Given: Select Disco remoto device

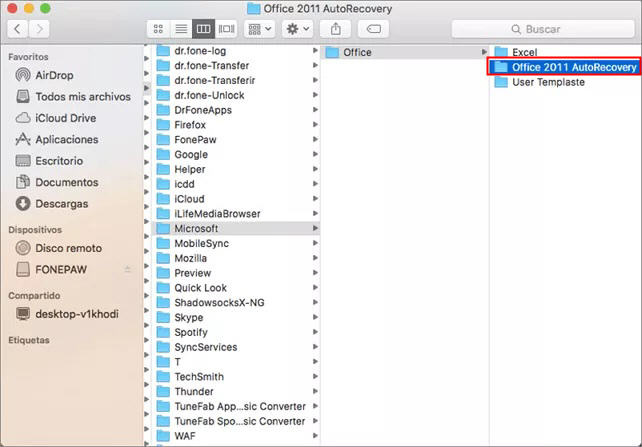Looking at the screenshot, I should click(x=59, y=248).
